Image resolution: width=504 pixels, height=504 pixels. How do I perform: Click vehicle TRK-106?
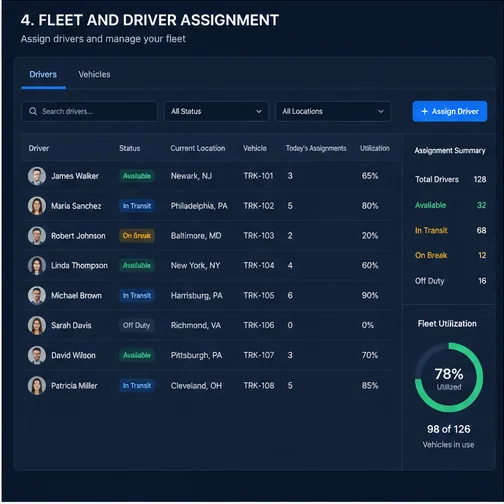pos(259,325)
